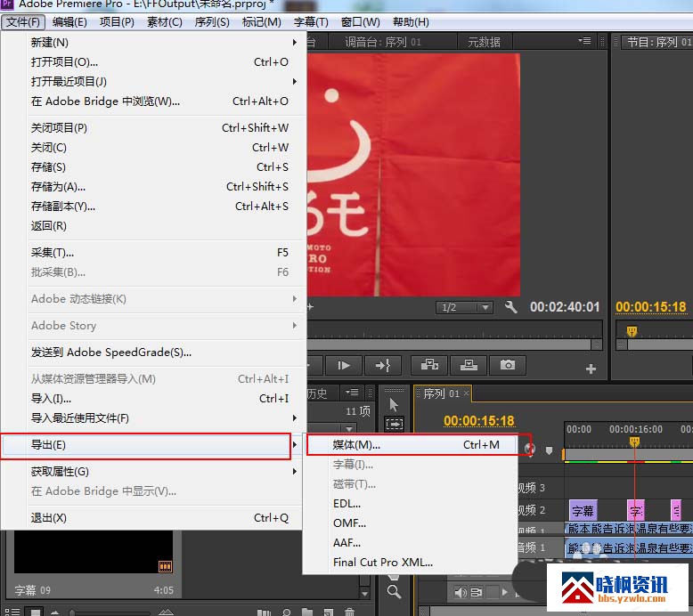Click the timeline timecode 00:00:15:18
Screen dimensions: 693x616
tap(479, 420)
